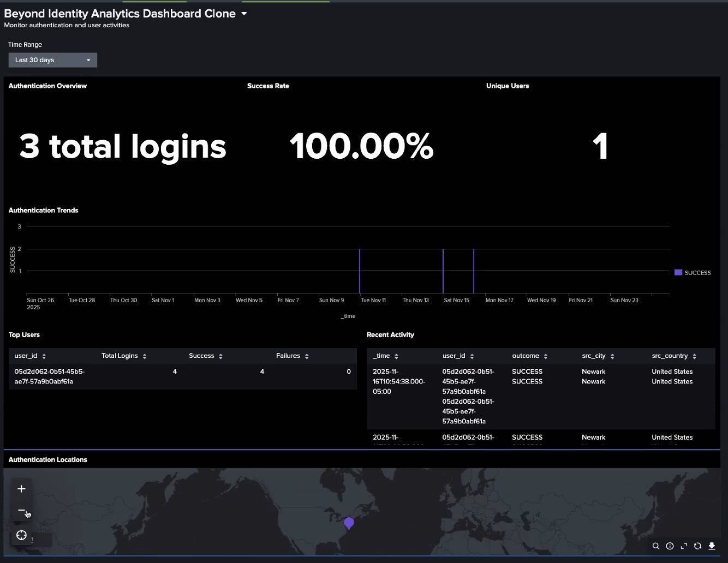This screenshot has width=728, height=563.
Task: Open map search with the magnifier icon
Action: coord(656,546)
